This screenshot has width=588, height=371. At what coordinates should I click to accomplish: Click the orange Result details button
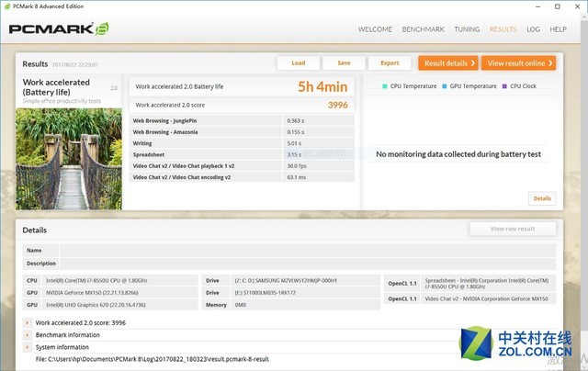[x=447, y=63]
